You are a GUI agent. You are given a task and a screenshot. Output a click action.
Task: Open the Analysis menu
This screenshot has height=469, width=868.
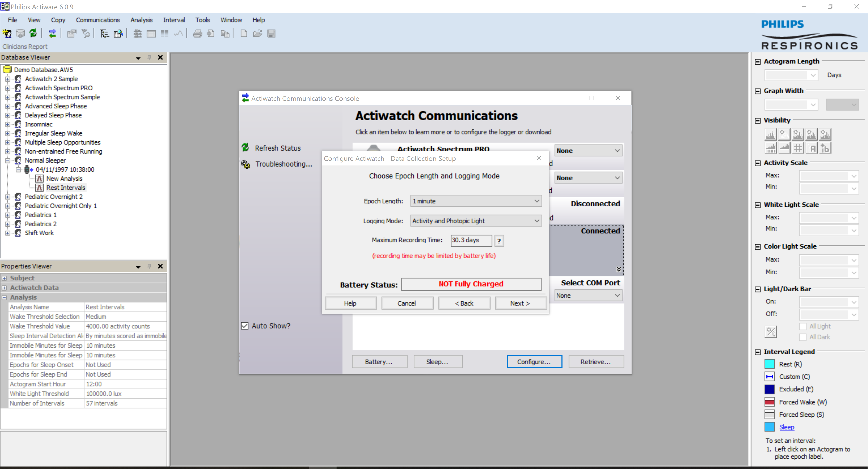pos(141,20)
